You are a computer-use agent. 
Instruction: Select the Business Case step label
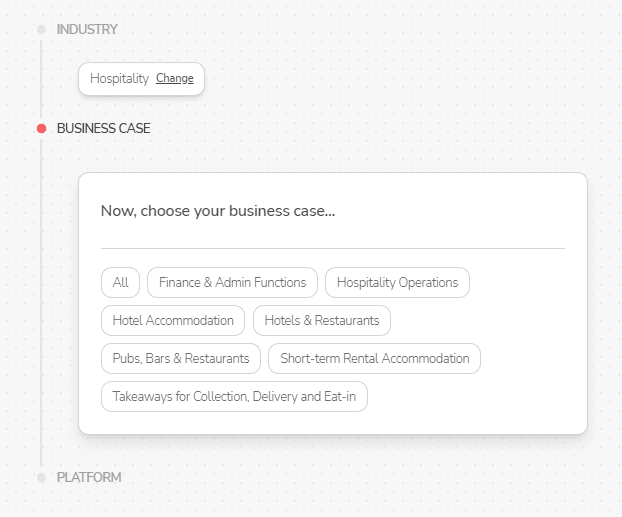coord(104,128)
